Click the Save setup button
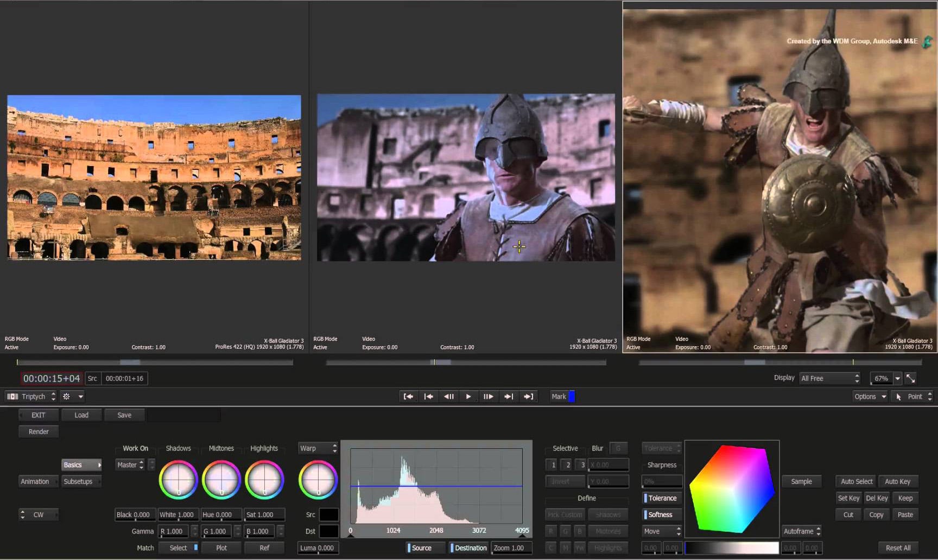 pyautogui.click(x=124, y=415)
